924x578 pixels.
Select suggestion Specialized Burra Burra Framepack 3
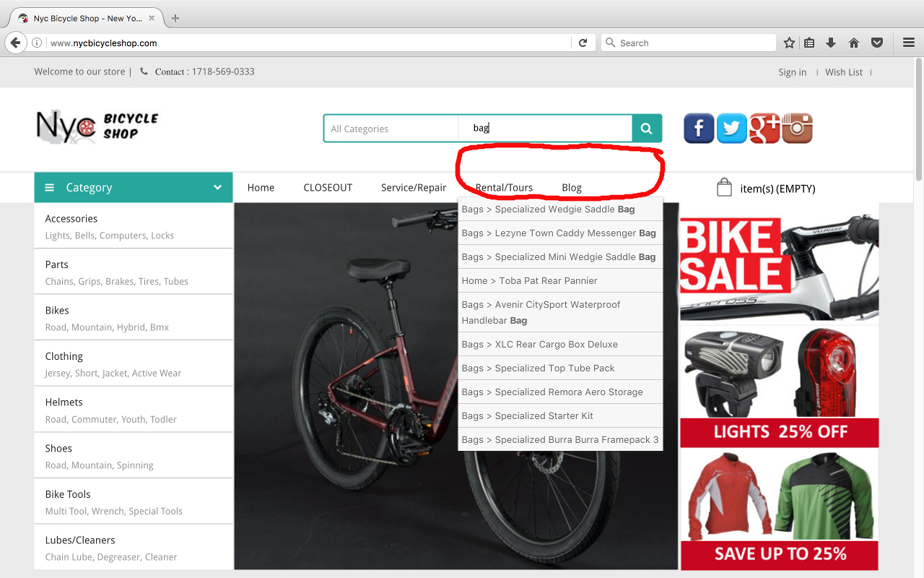[x=560, y=440]
